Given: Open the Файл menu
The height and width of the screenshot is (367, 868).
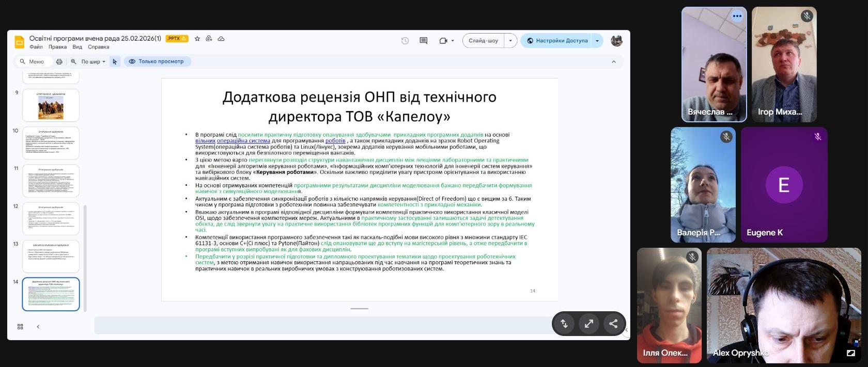Looking at the screenshot, I should tap(36, 47).
